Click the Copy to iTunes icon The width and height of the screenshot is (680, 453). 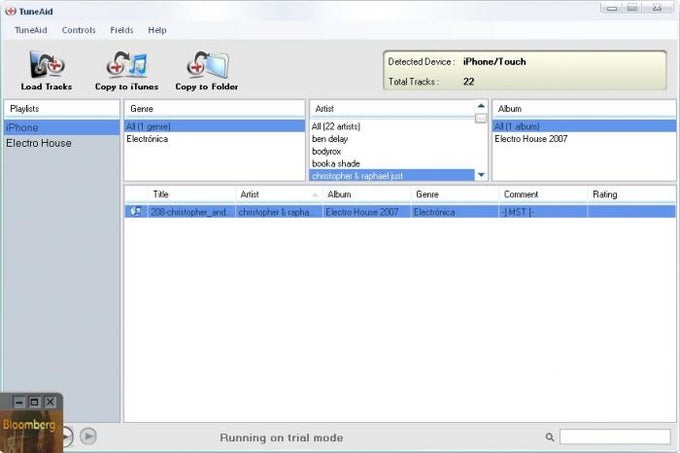127,64
